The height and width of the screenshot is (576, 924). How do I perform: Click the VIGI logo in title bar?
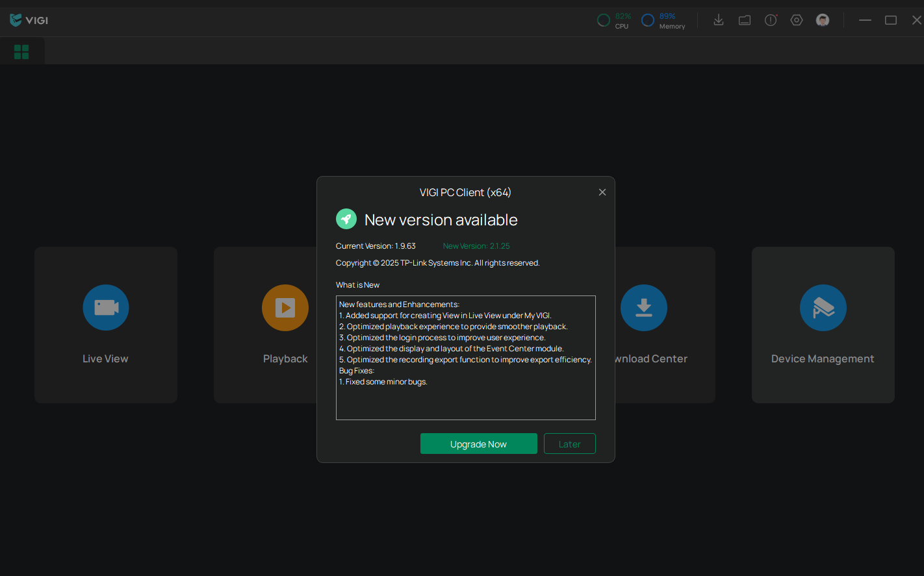(29, 20)
